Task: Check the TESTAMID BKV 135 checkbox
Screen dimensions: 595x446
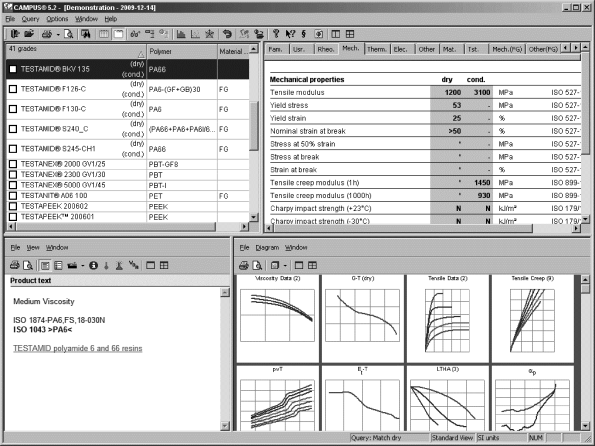Action: tap(13, 69)
